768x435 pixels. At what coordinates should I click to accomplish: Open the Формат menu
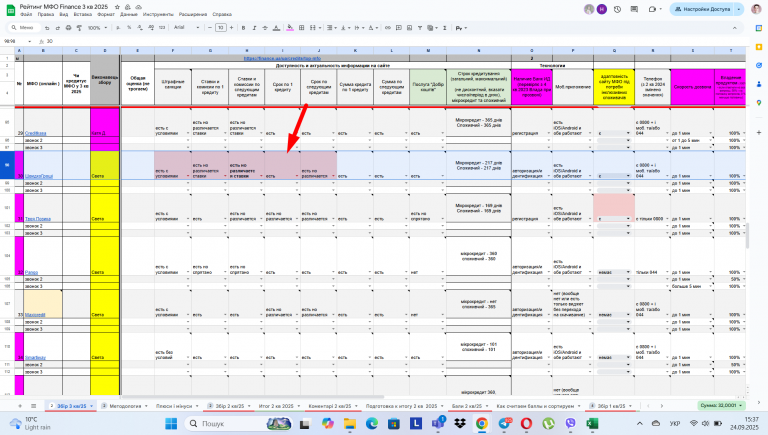(x=106, y=15)
